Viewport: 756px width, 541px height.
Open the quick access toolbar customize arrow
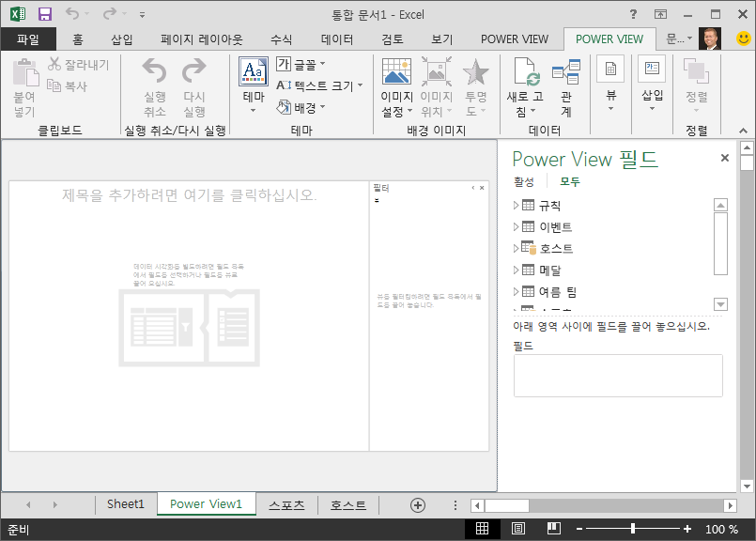pos(142,15)
